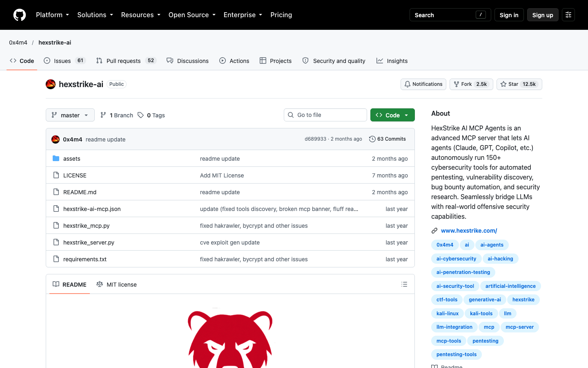Open the hexstrike-ai breadcrumb link

coord(55,43)
